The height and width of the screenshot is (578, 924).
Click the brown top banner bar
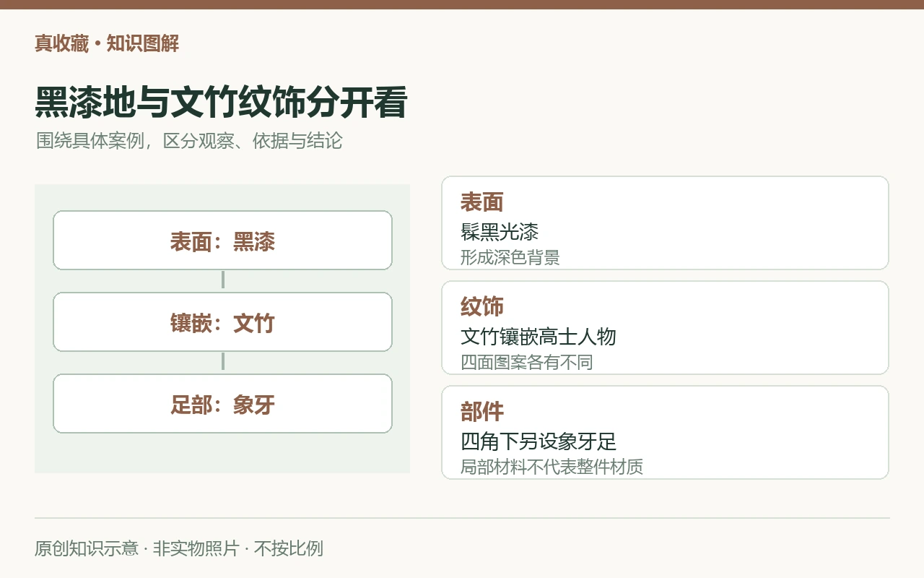coord(462,4)
